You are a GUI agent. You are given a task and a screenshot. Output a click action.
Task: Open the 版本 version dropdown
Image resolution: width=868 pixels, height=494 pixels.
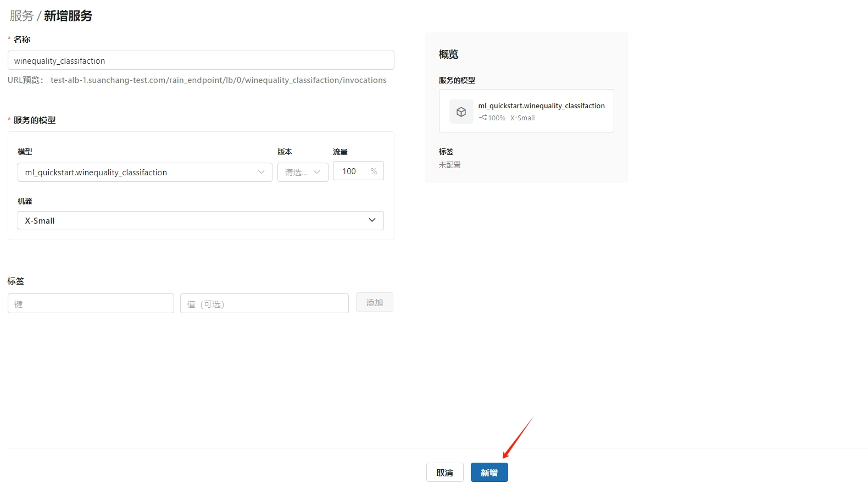[x=303, y=172]
